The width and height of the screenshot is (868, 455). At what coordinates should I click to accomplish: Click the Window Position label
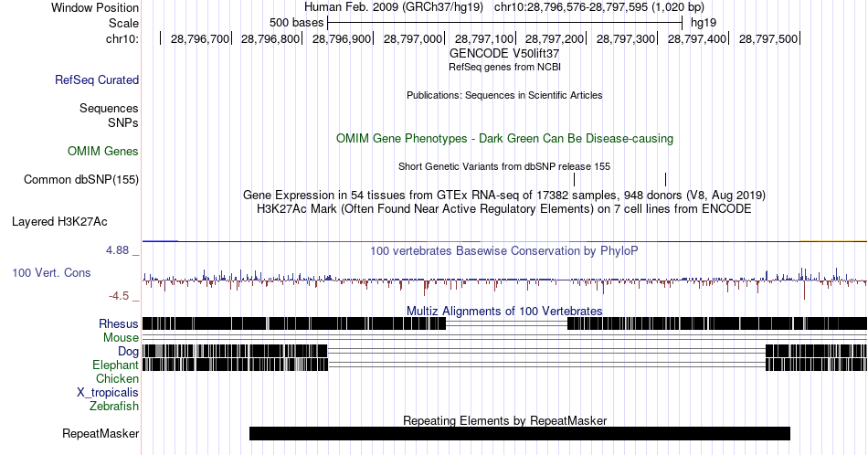95,7
